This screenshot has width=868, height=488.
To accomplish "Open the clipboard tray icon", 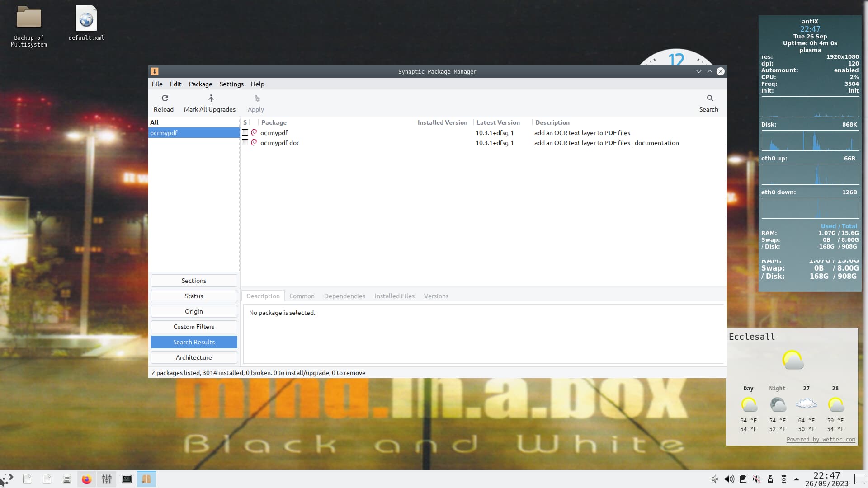I will point(743,479).
